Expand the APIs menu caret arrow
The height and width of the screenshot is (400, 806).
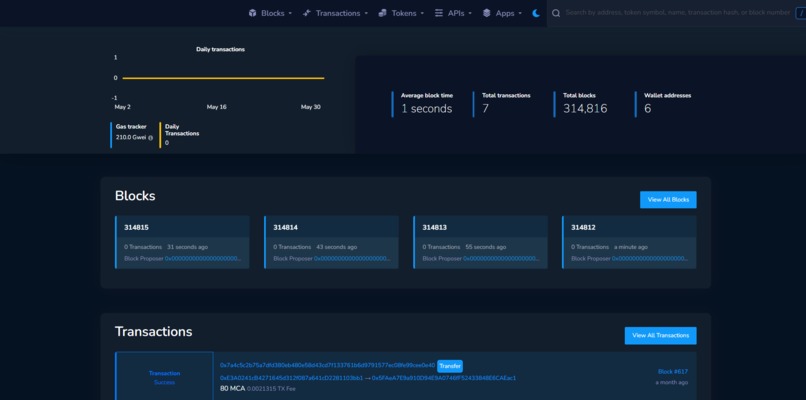tap(470, 14)
